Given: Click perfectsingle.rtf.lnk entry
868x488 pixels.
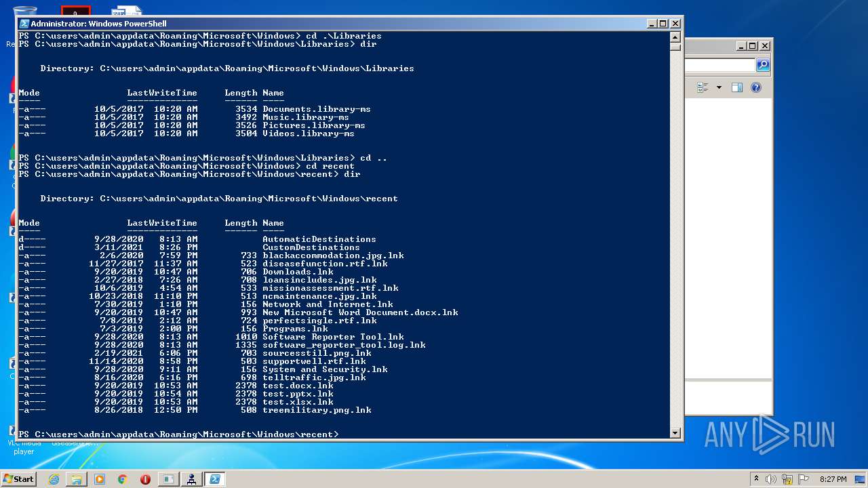Looking at the screenshot, I should (319, 321).
